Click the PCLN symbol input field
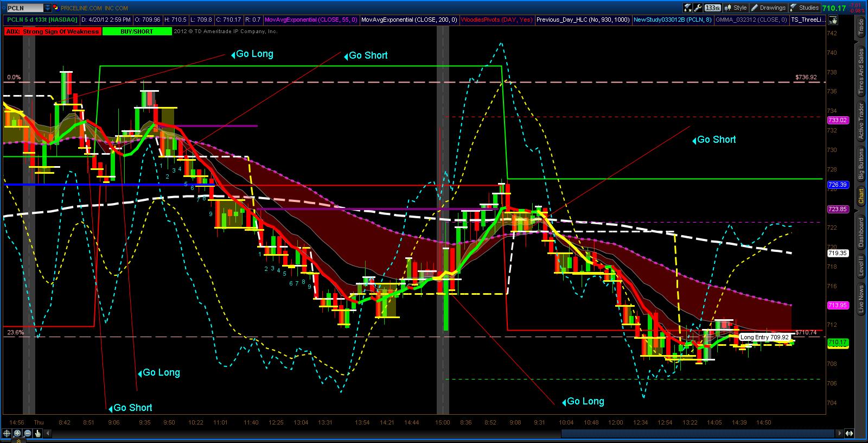 (x=25, y=8)
